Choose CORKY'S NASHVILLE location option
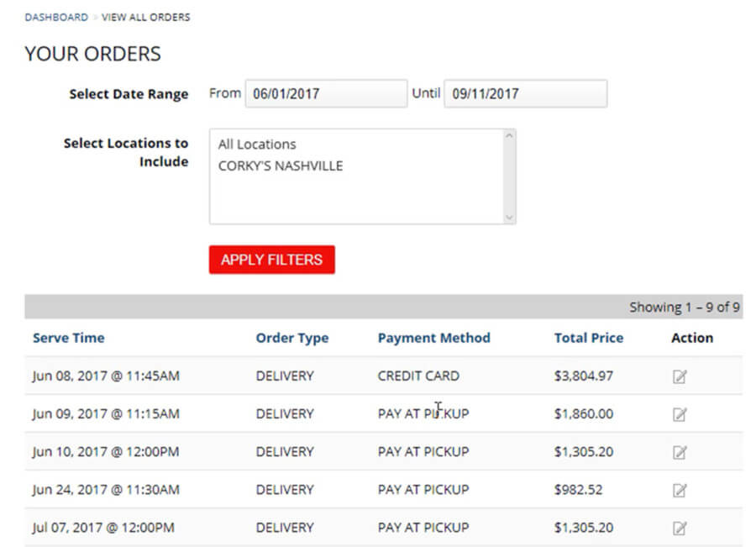This screenshot has width=756, height=547. tap(281, 166)
